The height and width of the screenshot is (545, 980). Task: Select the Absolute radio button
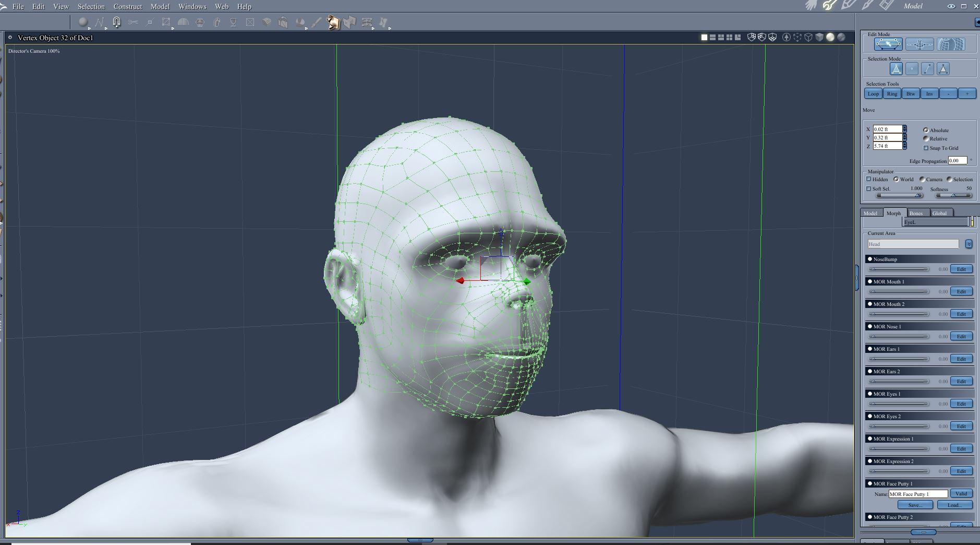[x=926, y=130]
